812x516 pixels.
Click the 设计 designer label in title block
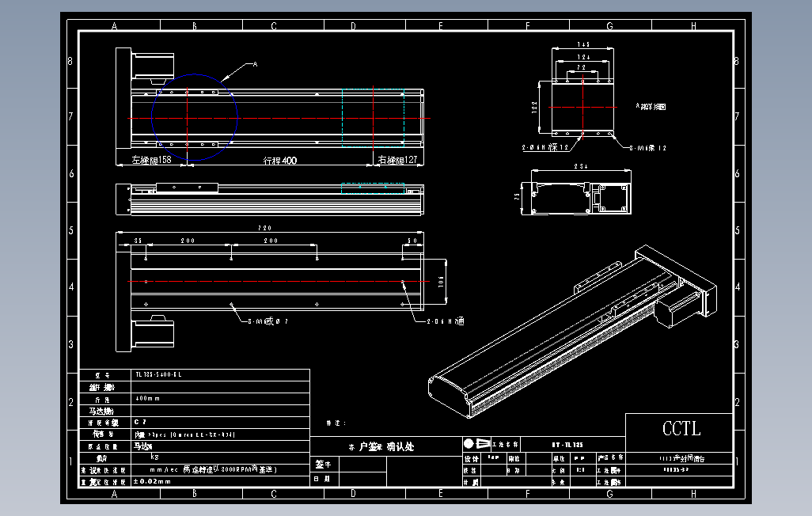click(471, 459)
